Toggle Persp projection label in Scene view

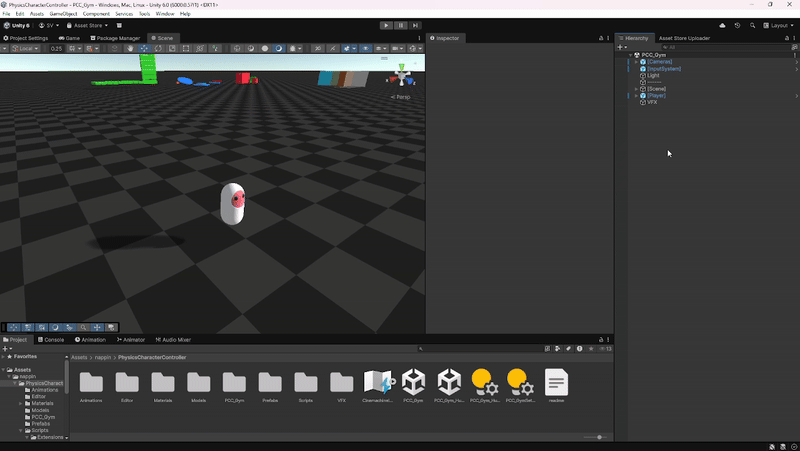coord(401,97)
